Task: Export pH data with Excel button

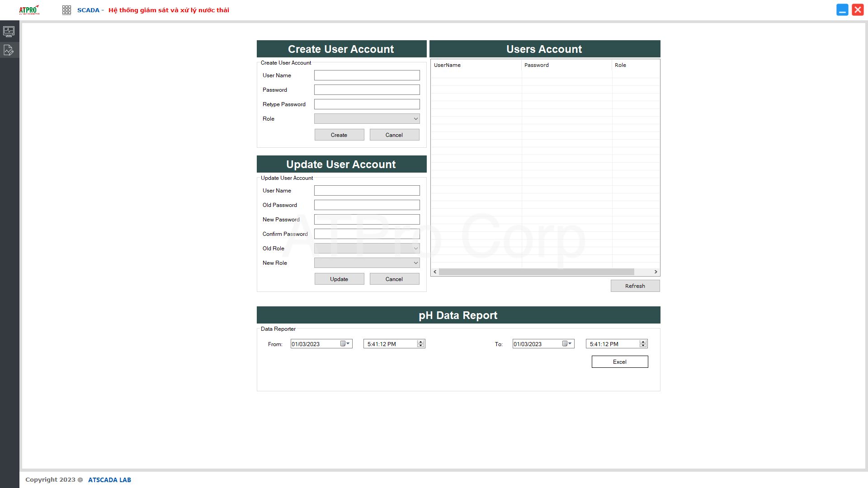Action: coord(619,361)
